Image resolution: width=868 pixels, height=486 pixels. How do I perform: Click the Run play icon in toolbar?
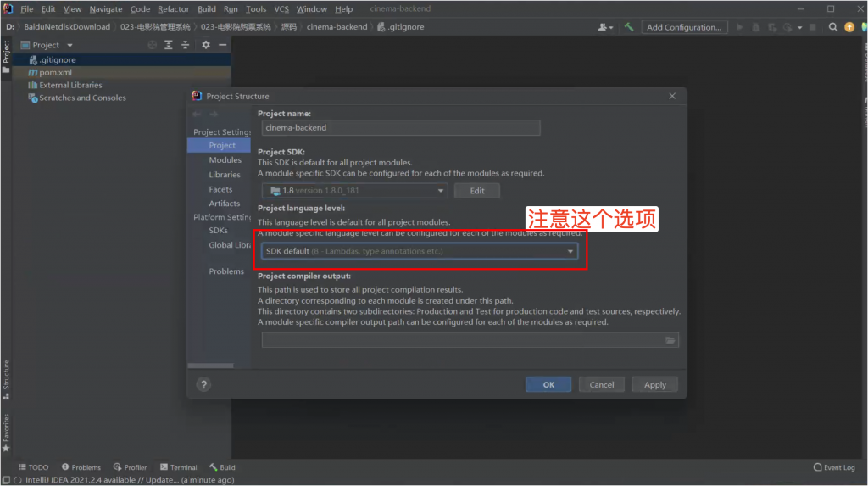(x=739, y=26)
